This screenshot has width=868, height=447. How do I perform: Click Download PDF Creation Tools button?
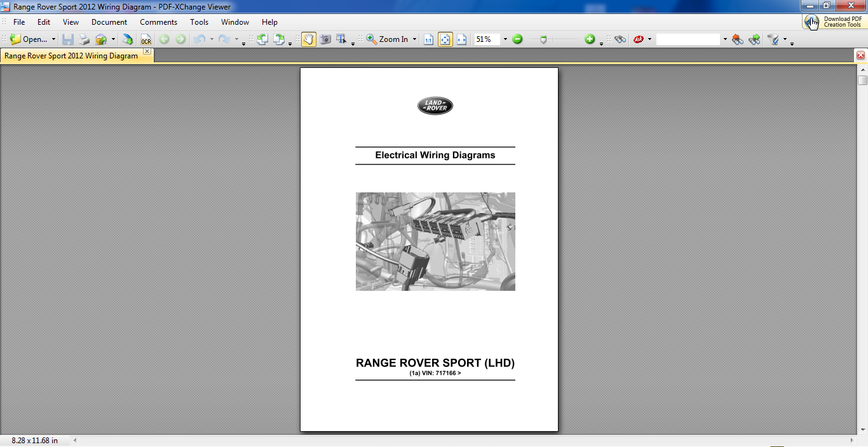pyautogui.click(x=834, y=22)
